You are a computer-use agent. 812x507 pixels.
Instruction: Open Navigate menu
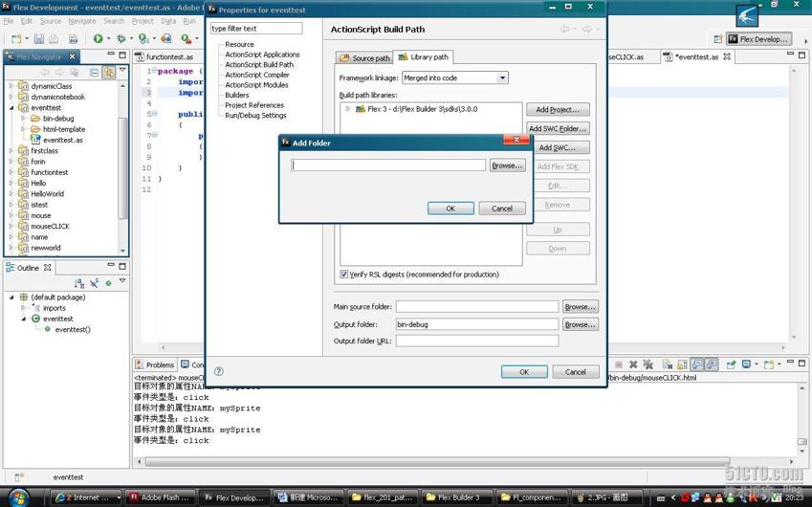coord(82,21)
